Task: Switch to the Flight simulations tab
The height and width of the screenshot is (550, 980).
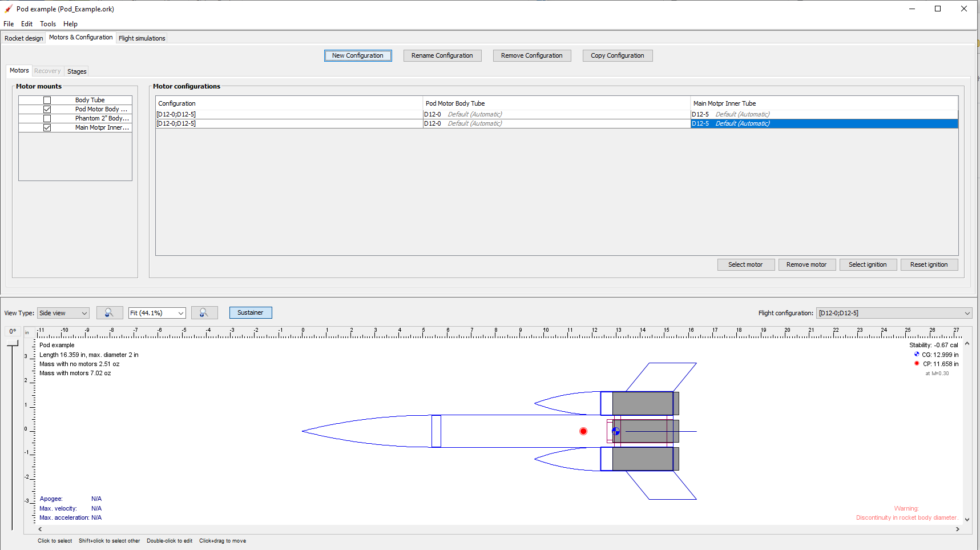Action: pyautogui.click(x=142, y=38)
